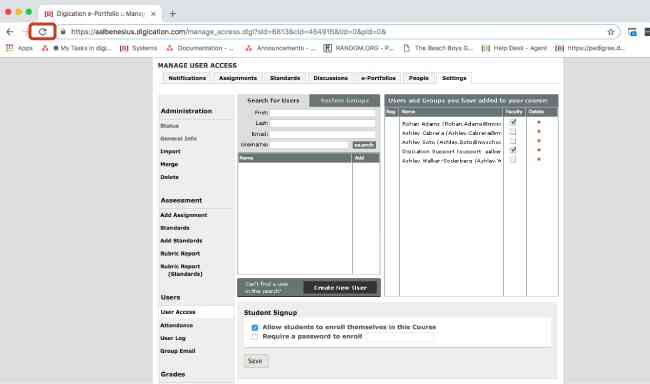Viewport: 650px width, 384px height.
Task: Toggle Faculty checkbox for Ashley Soto
Action: 513,141
